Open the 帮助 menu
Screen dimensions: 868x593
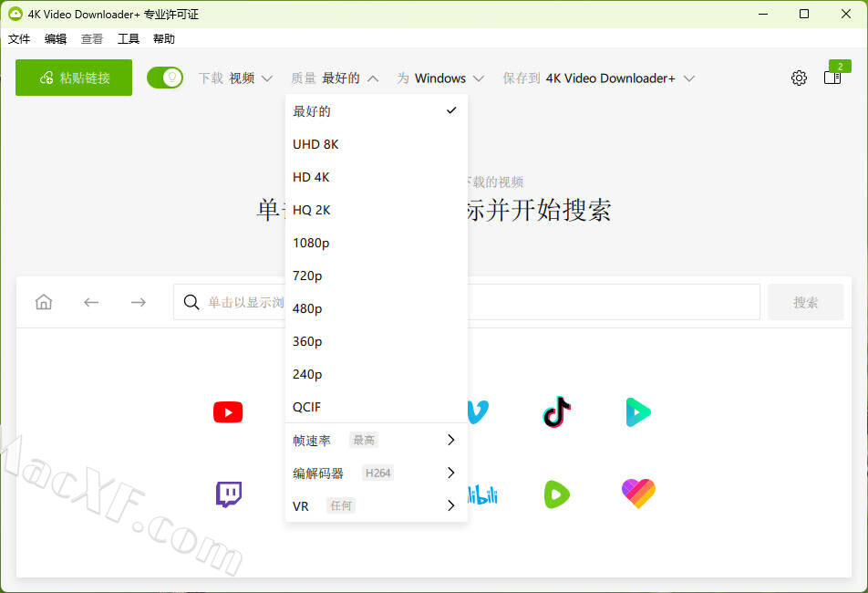pos(164,38)
